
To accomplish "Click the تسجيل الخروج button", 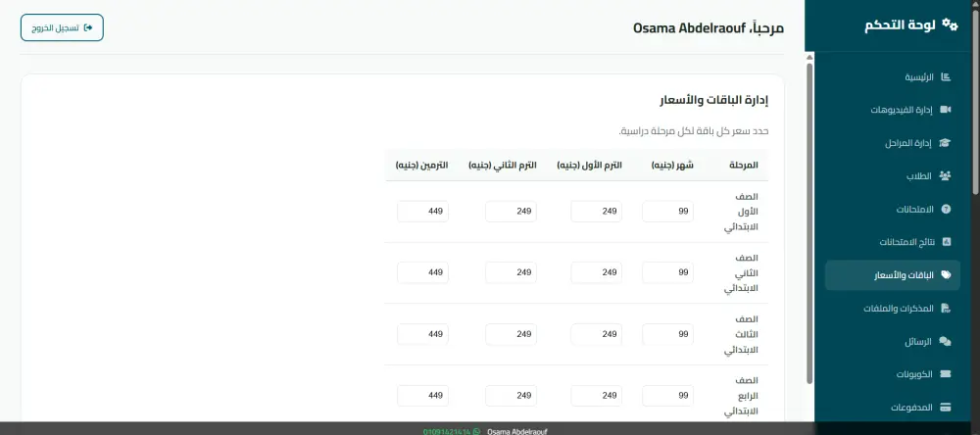I will pos(62,28).
